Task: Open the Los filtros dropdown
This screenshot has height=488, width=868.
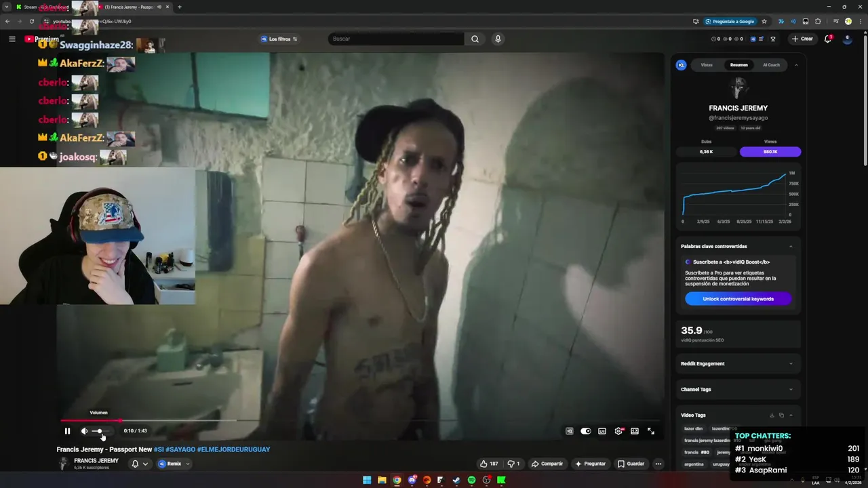Action: coord(279,39)
